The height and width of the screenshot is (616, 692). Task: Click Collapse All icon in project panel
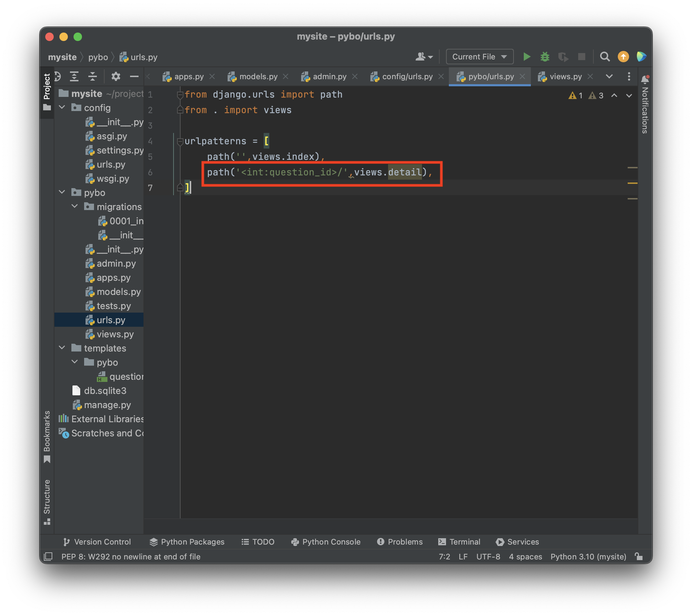coord(93,76)
